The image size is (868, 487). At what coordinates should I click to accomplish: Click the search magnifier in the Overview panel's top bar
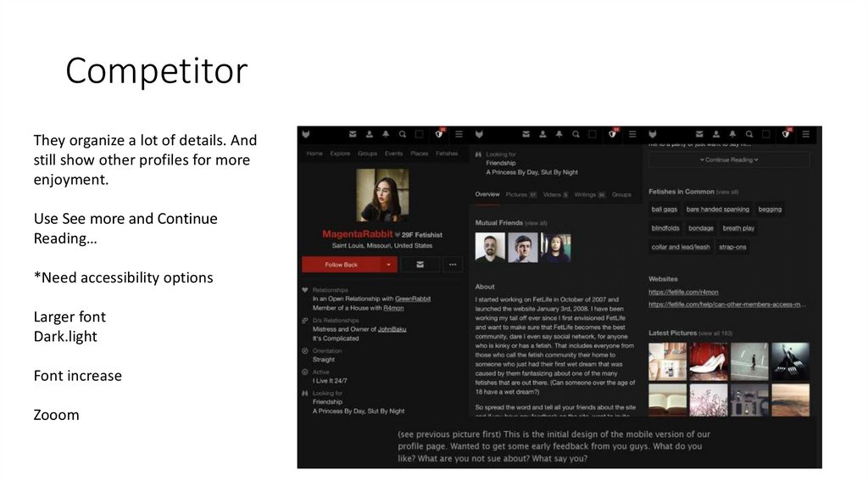coord(576,134)
